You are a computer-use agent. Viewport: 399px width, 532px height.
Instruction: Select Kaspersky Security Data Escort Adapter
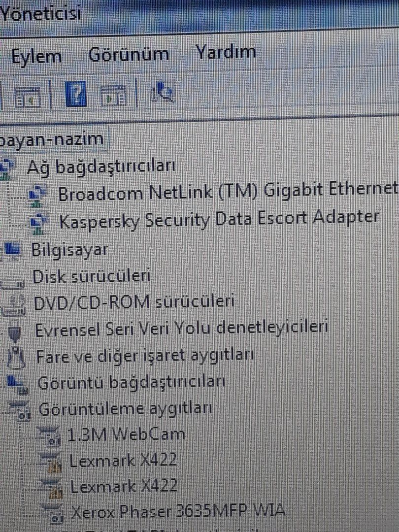219,220
